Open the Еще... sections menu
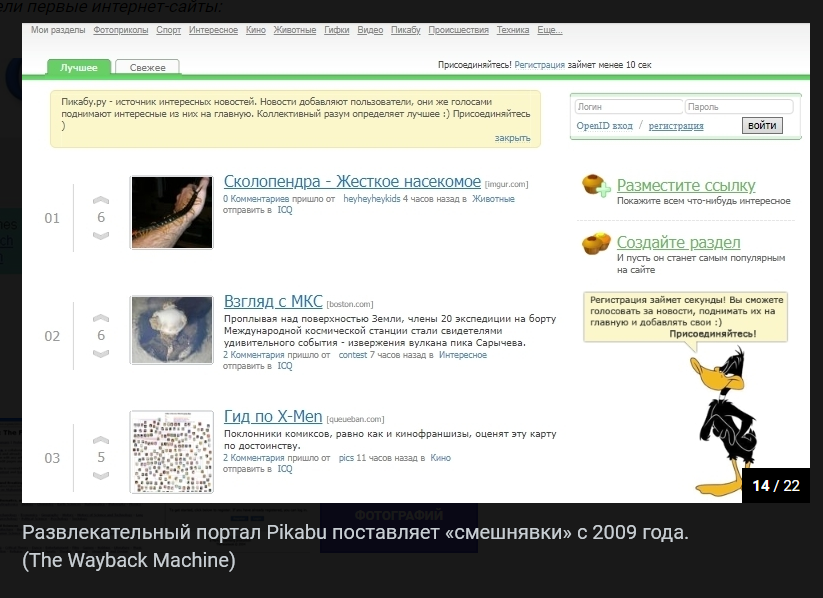The width and height of the screenshot is (823, 598). coord(549,30)
